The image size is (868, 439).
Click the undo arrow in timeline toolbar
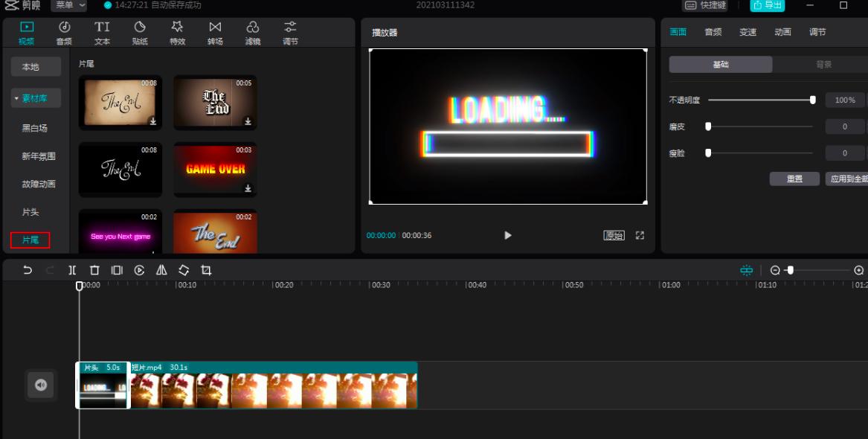pyautogui.click(x=28, y=271)
